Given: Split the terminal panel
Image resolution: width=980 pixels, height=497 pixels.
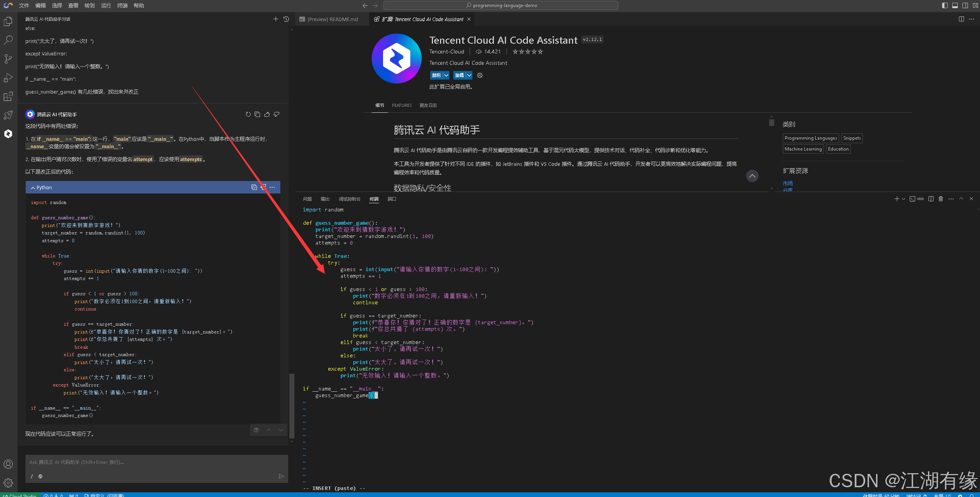Looking at the screenshot, I should tap(931, 199).
